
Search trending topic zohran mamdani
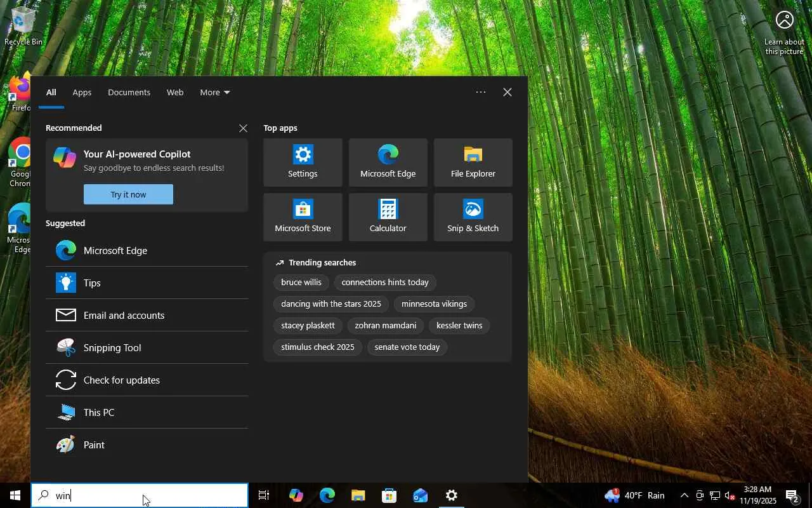(x=386, y=325)
